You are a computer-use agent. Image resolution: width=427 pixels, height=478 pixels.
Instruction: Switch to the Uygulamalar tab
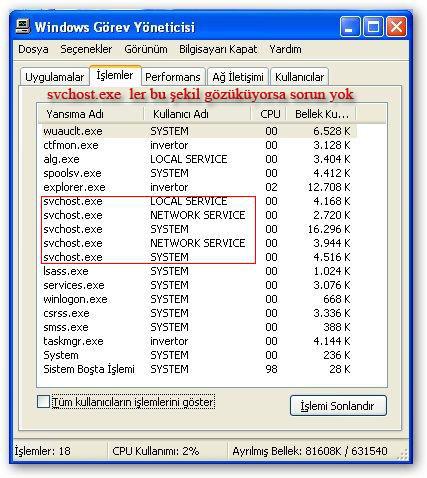[55, 77]
